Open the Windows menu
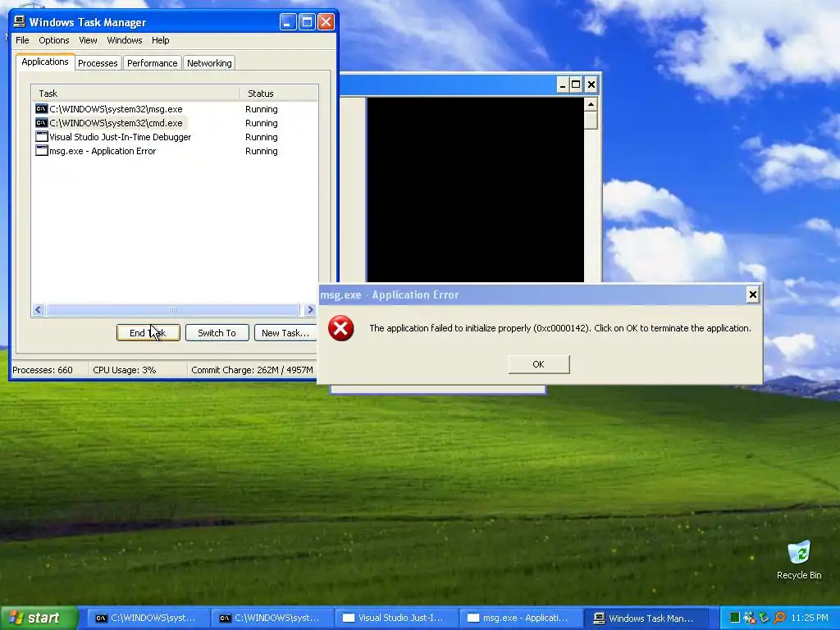840x630 pixels. (x=125, y=40)
